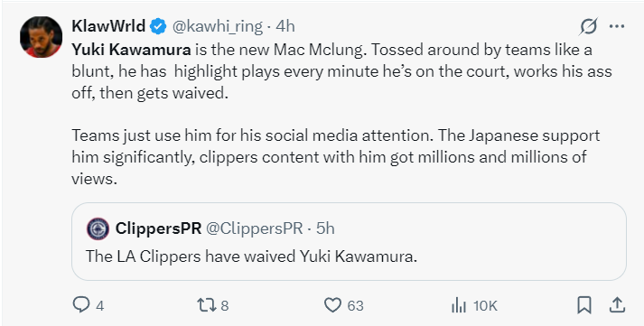Open the quoted tweet's 5h timestamp

(325, 228)
